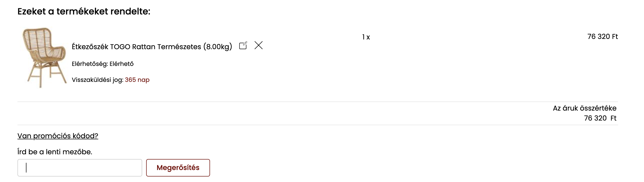Click the Írd be a lenti mezőbe text
This screenshot has height=182, width=644.
55,152
